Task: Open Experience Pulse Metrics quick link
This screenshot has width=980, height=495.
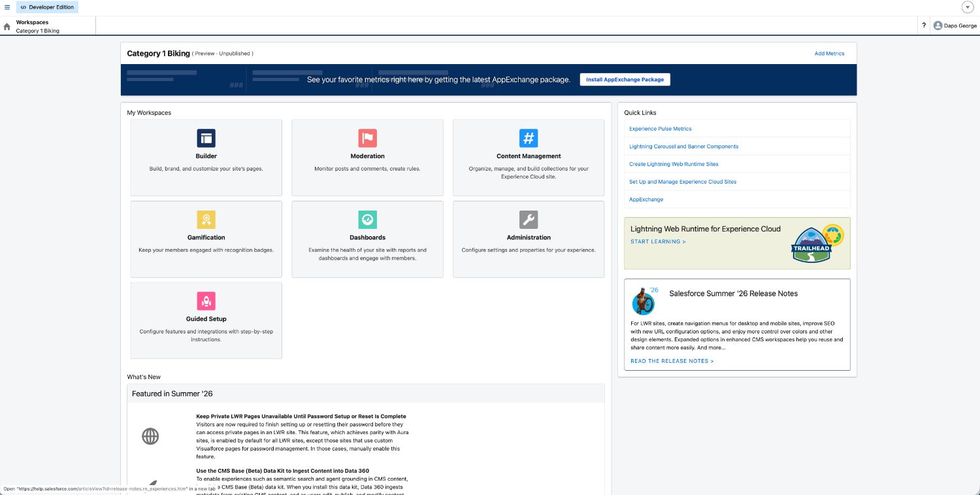Action: [661, 129]
